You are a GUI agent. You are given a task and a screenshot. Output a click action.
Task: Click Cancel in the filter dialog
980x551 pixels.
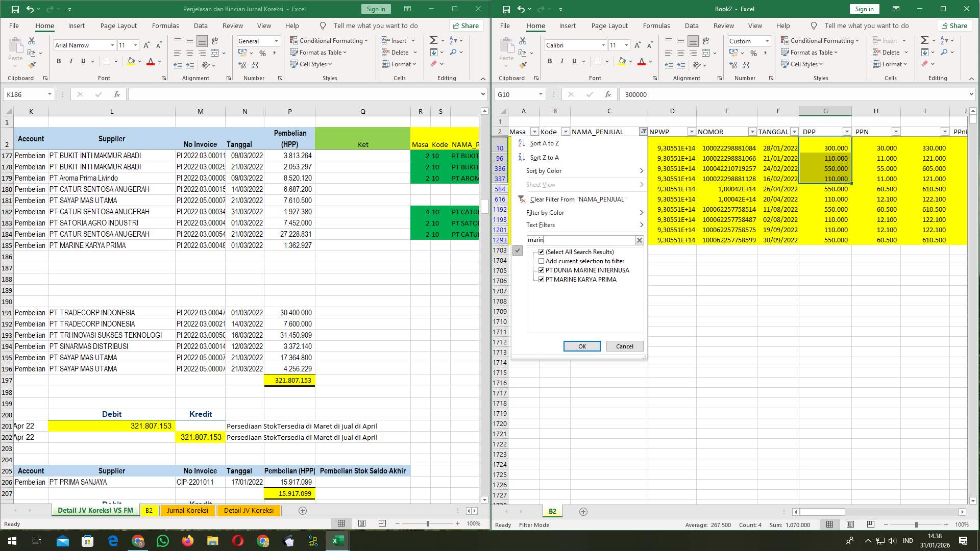click(x=624, y=346)
